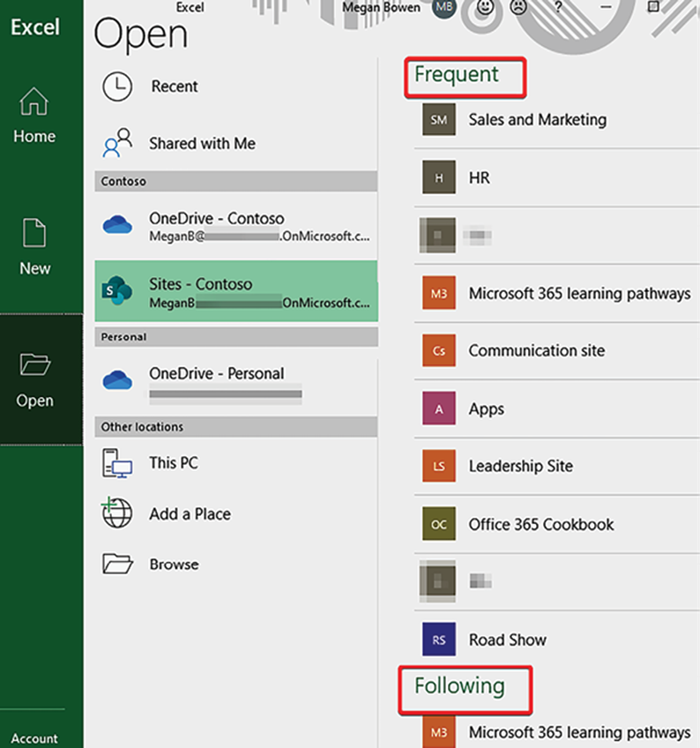Select OneDrive - Personal location
This screenshot has width=700, height=748.
(236, 385)
